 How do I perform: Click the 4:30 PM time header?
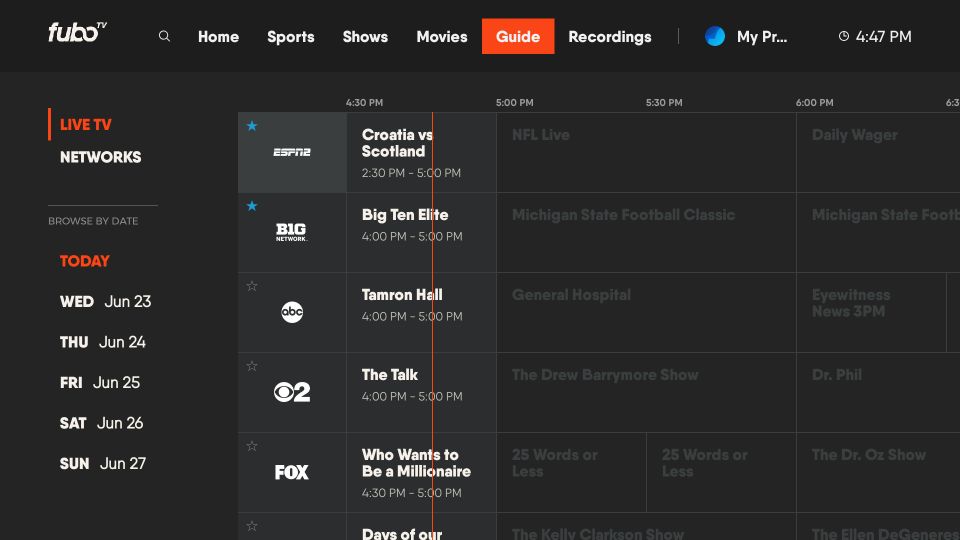(364, 102)
